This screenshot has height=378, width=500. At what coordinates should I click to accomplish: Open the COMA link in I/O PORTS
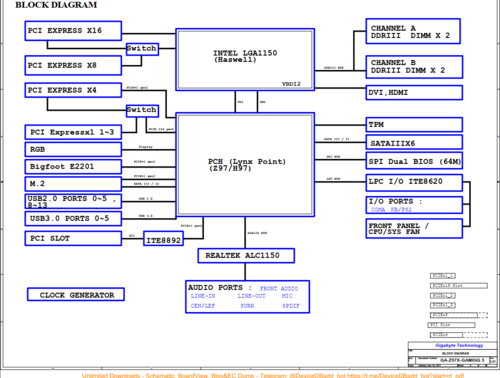378,210
